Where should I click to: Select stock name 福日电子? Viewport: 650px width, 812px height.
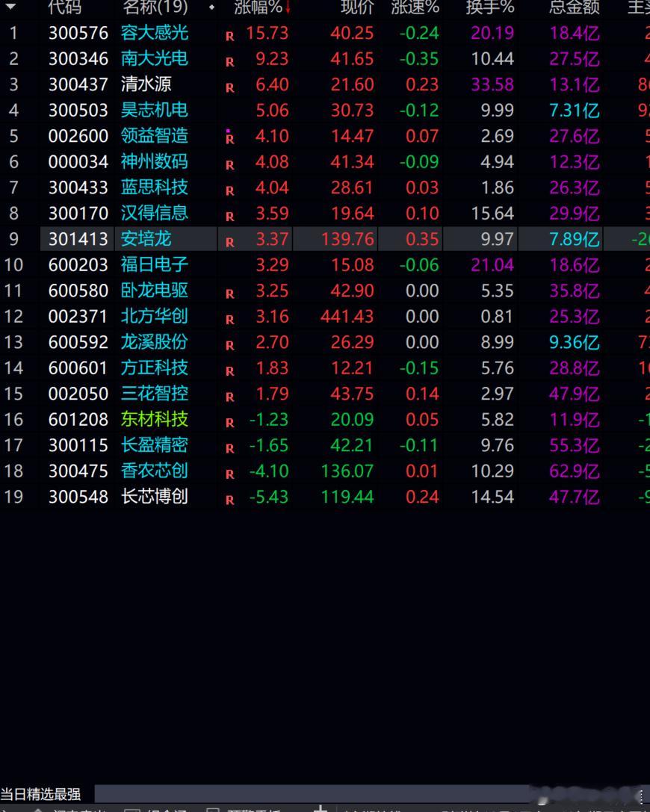tap(155, 264)
